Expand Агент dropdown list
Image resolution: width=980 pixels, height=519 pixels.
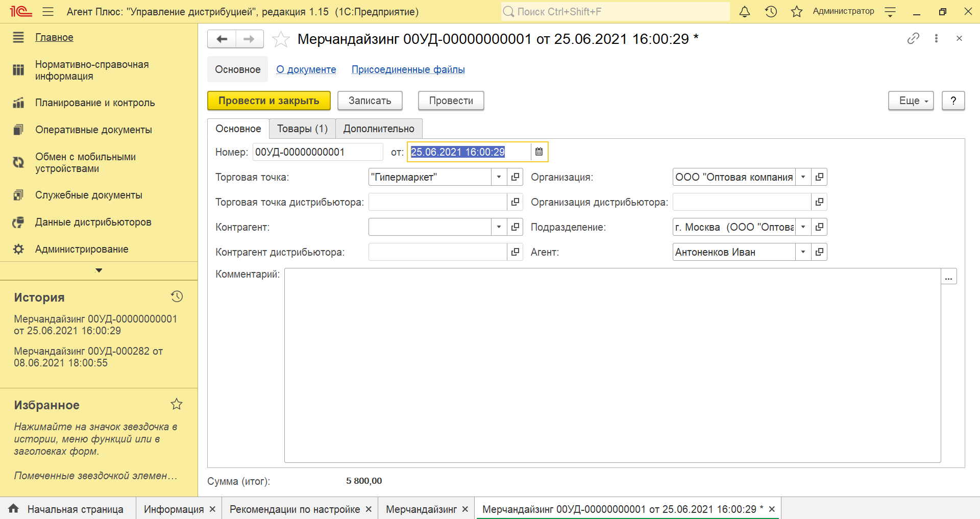point(803,252)
